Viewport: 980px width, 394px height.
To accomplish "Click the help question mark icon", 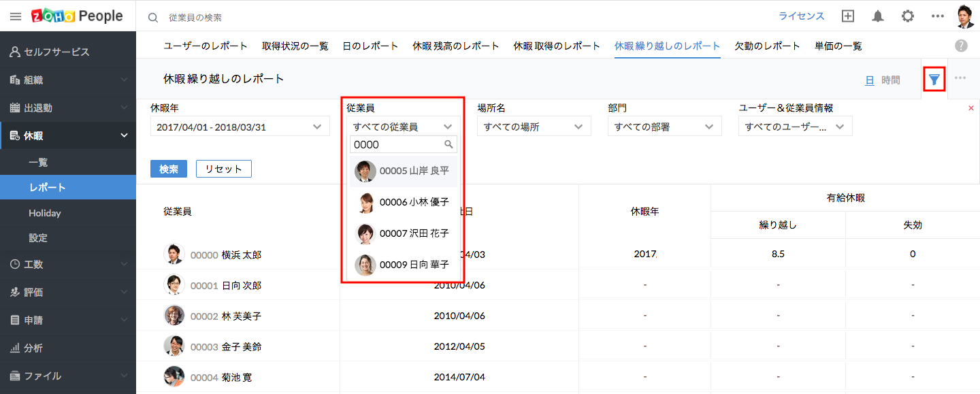I will click(961, 46).
